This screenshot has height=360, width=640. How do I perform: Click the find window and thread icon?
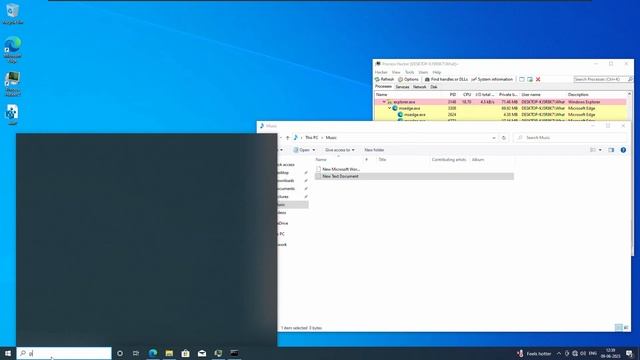(530, 79)
